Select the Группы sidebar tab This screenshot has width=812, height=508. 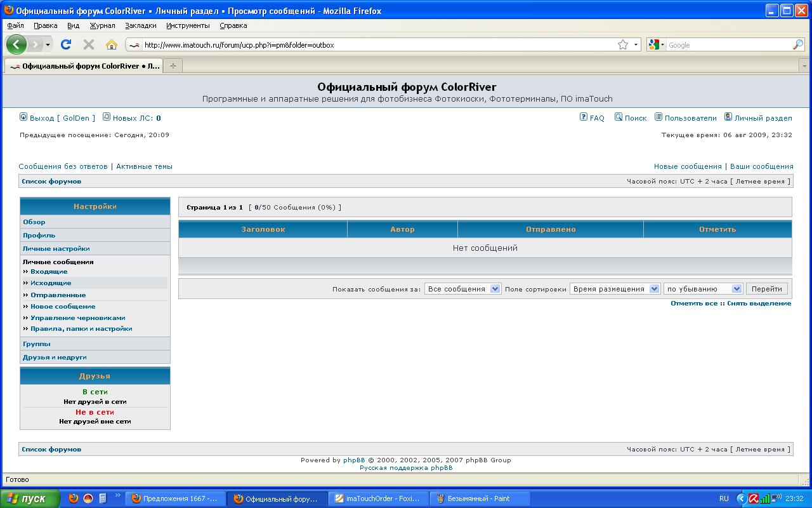tap(95, 344)
